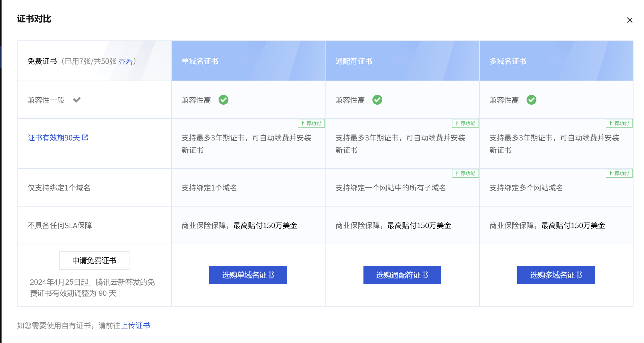Click green check icon in 通配符证书 column
This screenshot has height=343, width=644.
[x=377, y=100]
